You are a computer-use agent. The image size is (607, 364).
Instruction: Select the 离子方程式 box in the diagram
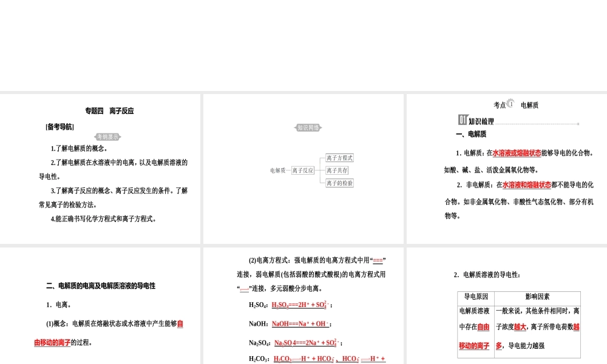click(x=338, y=158)
